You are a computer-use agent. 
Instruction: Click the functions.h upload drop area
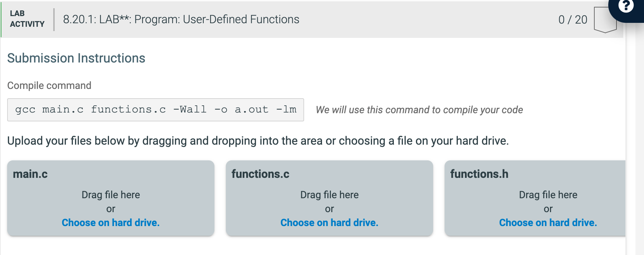535,198
